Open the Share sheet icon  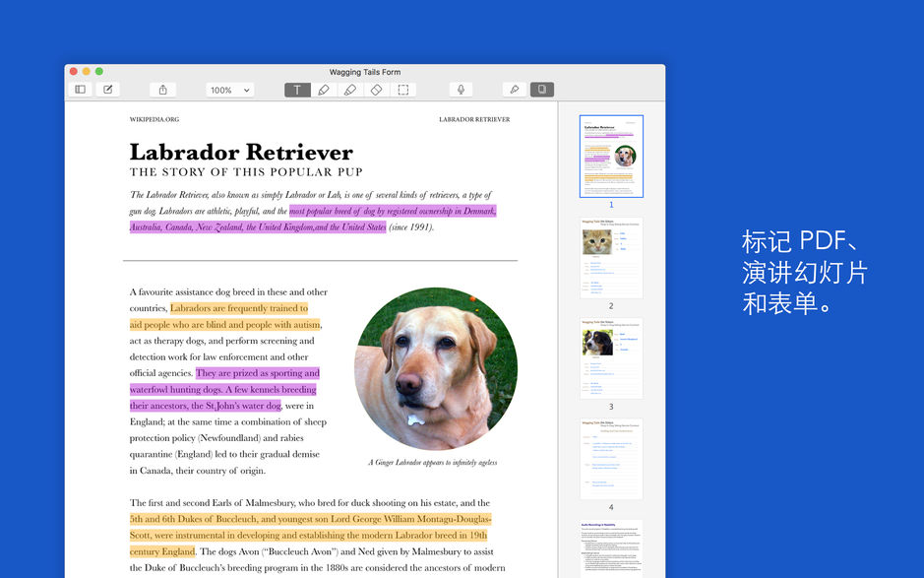[x=162, y=89]
